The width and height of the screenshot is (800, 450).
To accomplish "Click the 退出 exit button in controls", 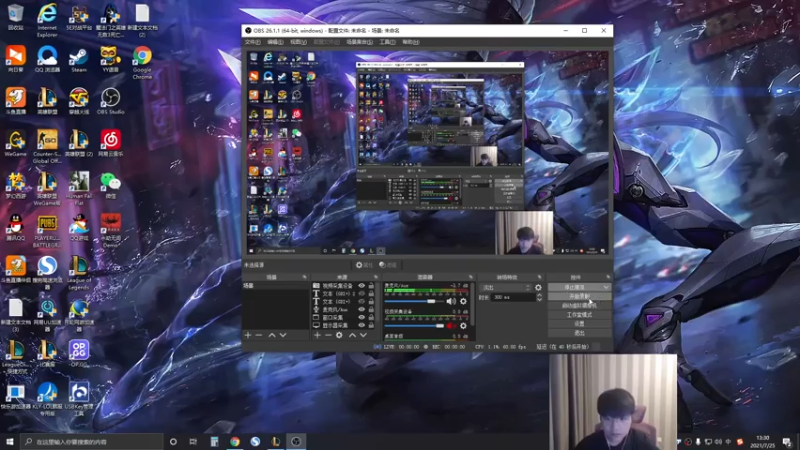I will [579, 333].
